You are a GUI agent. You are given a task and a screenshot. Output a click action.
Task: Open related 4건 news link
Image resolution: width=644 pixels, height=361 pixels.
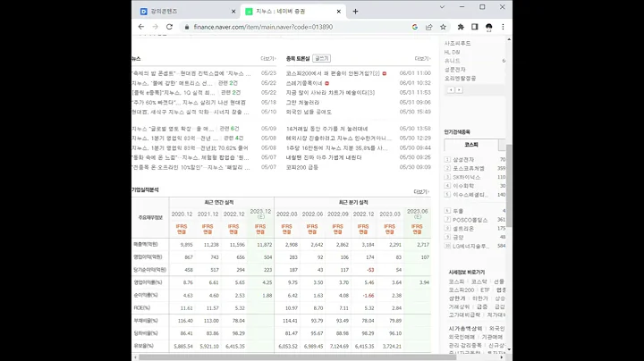pyautogui.click(x=233, y=139)
